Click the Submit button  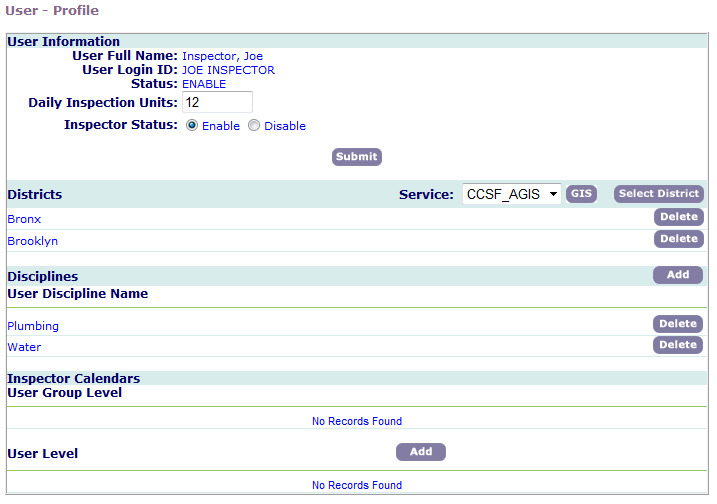pyautogui.click(x=357, y=157)
